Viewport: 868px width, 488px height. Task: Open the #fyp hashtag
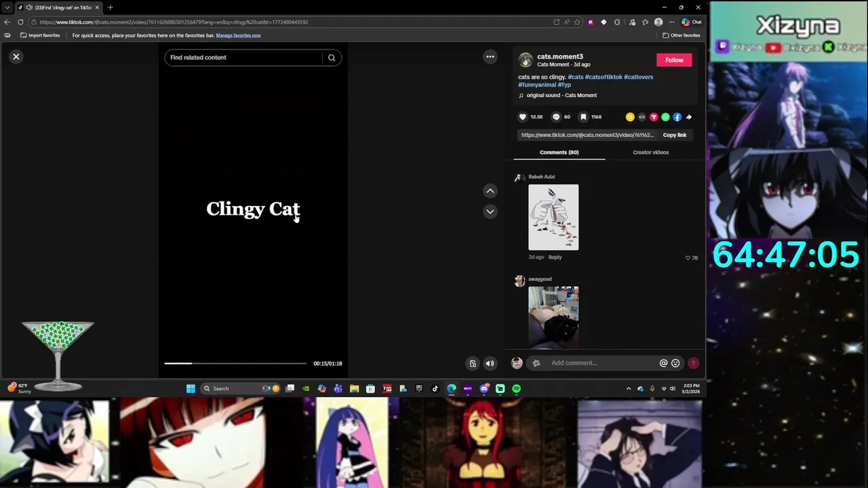[x=564, y=85]
